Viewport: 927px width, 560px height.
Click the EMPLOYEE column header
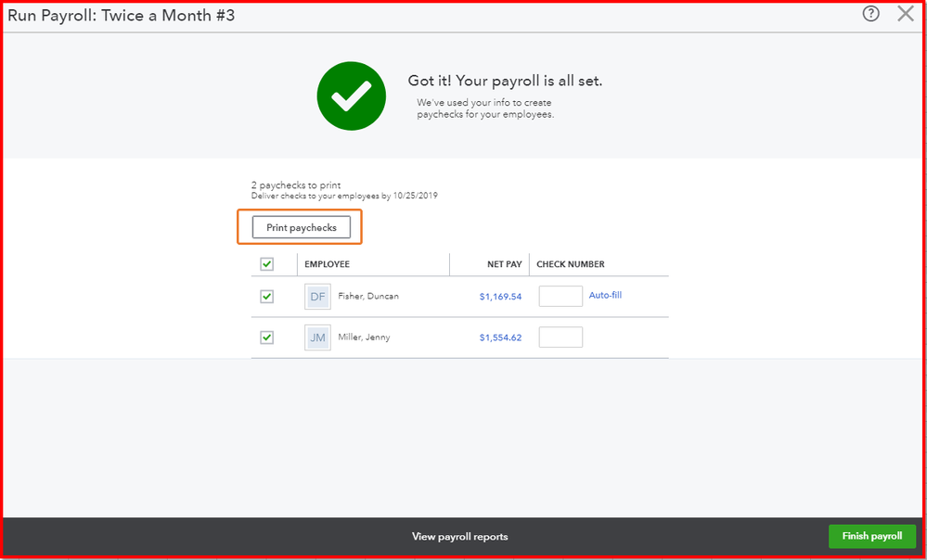coord(327,264)
